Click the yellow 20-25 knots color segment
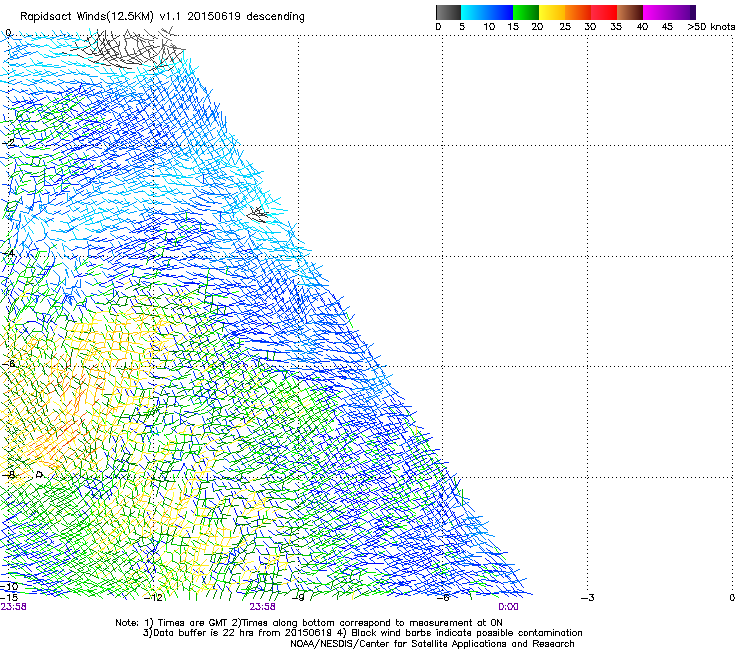Screen dimensions: 740x650 click(552, 12)
